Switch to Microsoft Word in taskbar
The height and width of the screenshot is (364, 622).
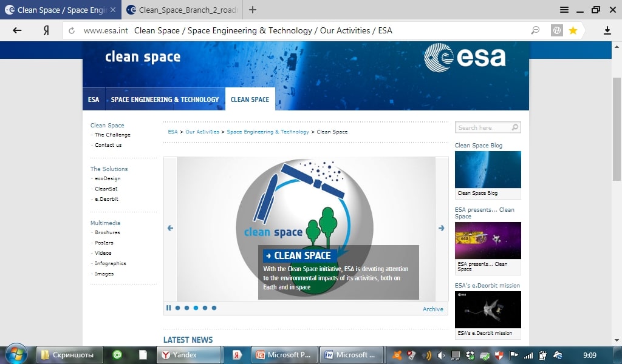(352, 355)
